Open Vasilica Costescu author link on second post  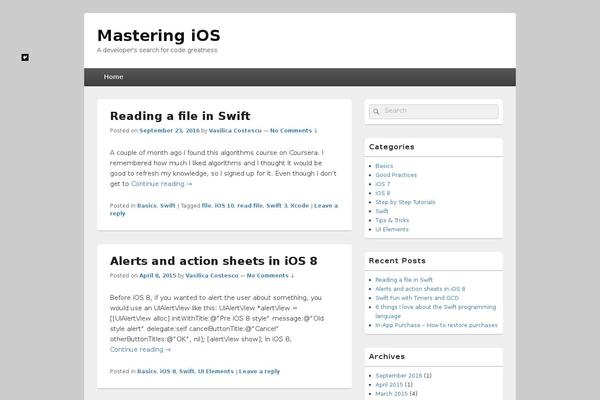point(212,276)
